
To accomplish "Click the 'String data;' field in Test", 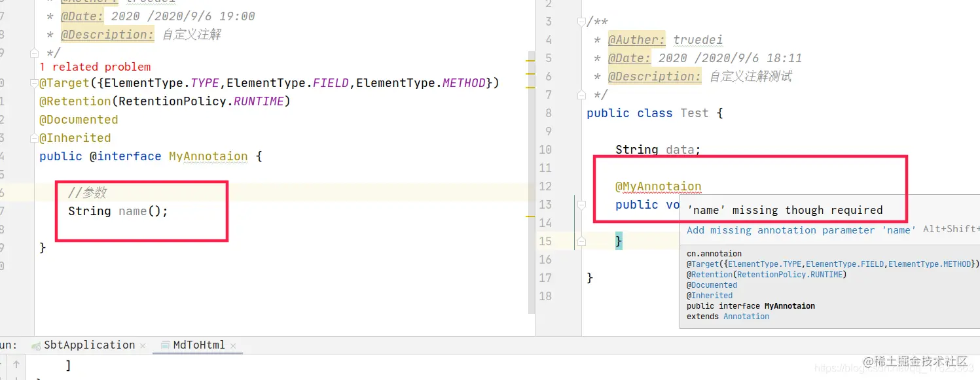I will (658, 150).
